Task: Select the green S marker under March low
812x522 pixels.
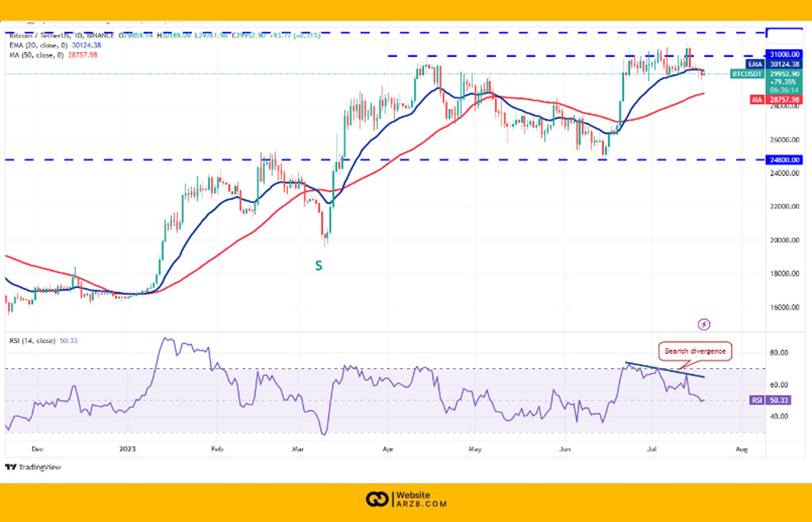Action: point(319,266)
